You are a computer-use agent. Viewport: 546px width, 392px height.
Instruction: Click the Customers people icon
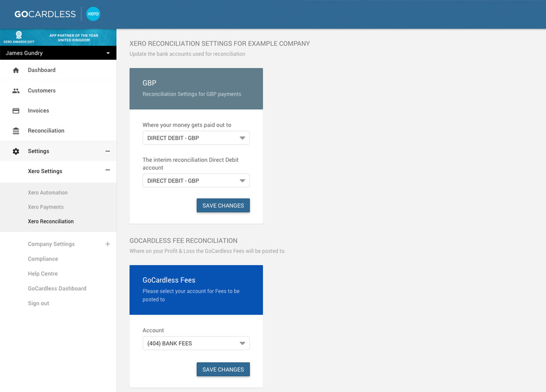(x=16, y=90)
